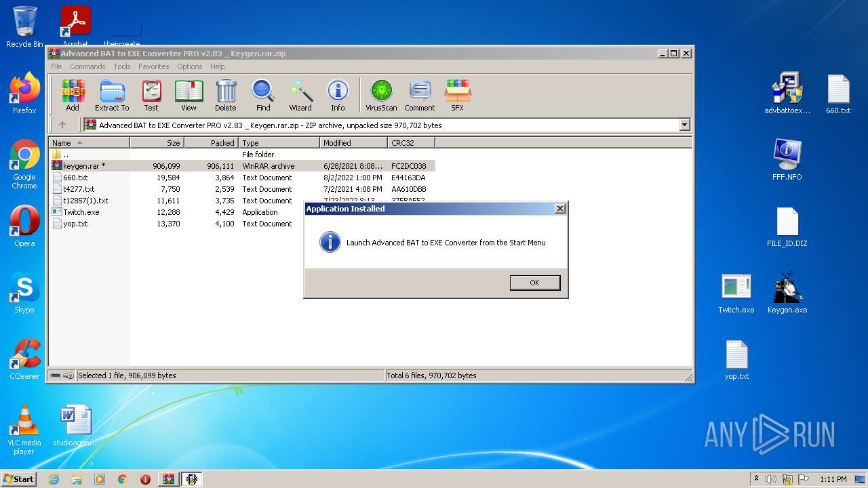Close the Application Installed dialog
The height and width of the screenshot is (488, 868).
[559, 209]
